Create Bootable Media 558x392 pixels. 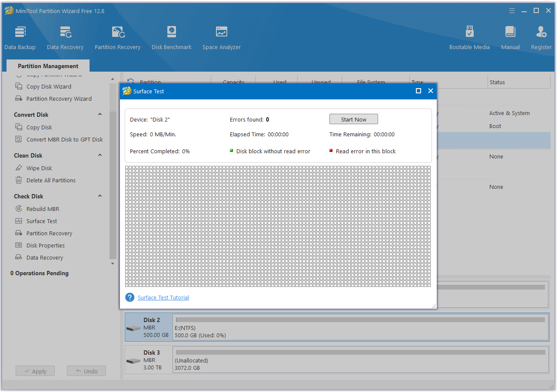click(x=469, y=38)
